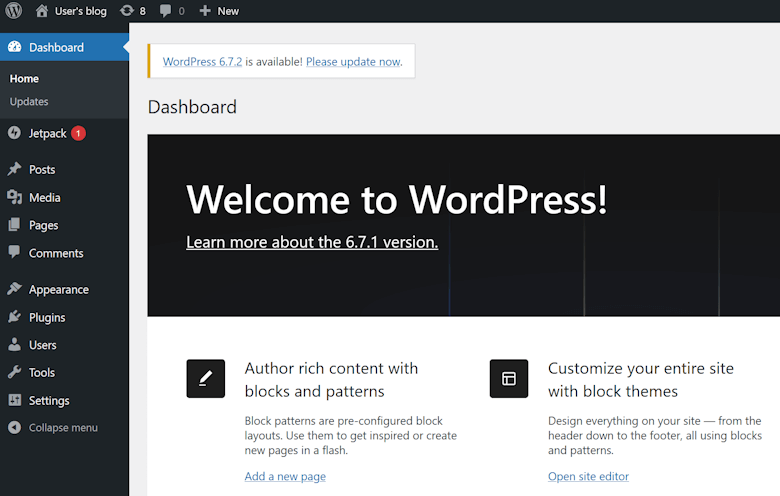The height and width of the screenshot is (496, 780).
Task: Open the updates icon showing 8
Action: pos(127,11)
